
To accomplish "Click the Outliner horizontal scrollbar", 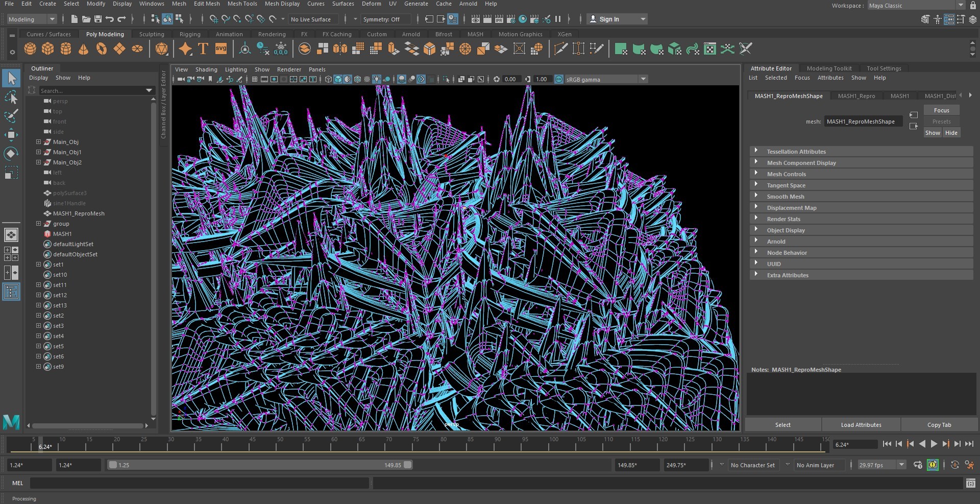I will pos(87,425).
